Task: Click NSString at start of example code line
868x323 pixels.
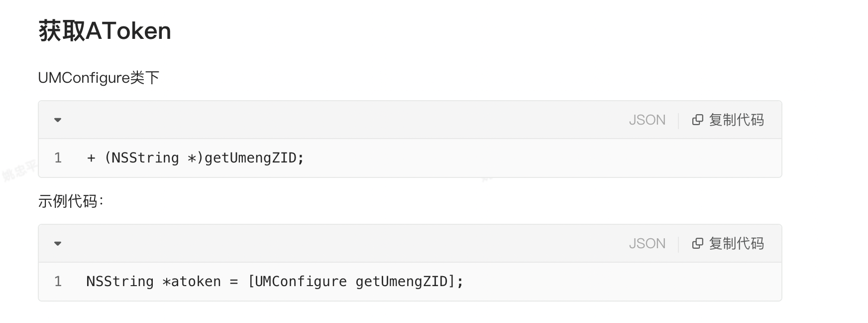Action: (x=120, y=282)
